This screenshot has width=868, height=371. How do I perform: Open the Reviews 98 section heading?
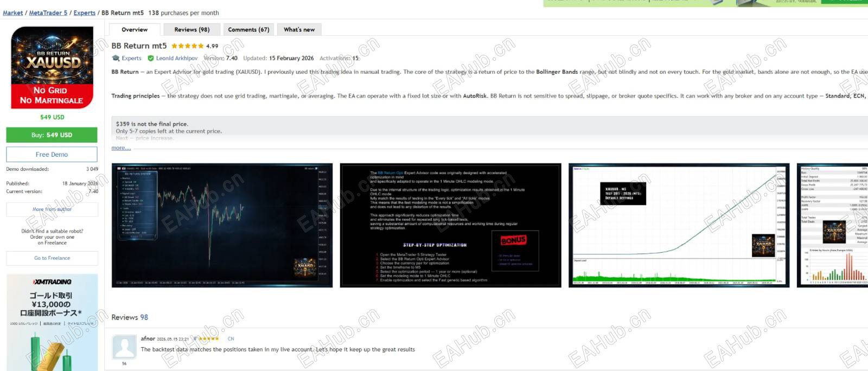coord(130,317)
